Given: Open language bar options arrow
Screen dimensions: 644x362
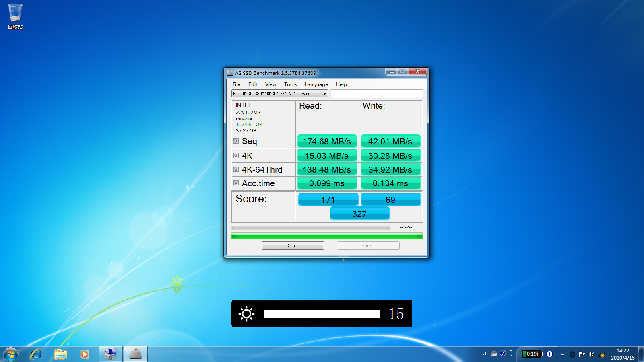Looking at the screenshot, I should coord(512,356).
